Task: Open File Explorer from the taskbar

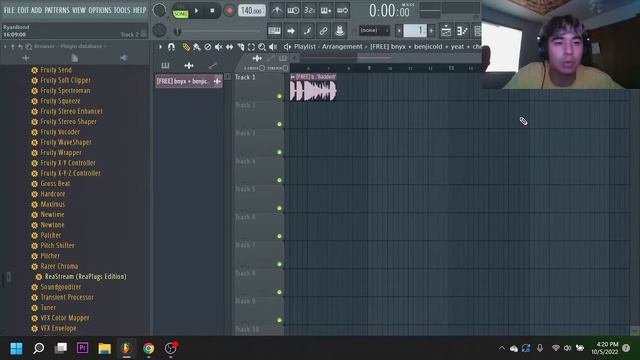Action: click(x=104, y=348)
